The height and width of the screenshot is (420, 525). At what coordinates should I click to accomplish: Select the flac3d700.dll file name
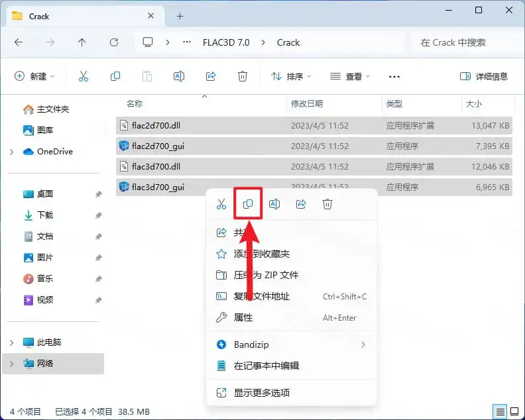pos(156,166)
